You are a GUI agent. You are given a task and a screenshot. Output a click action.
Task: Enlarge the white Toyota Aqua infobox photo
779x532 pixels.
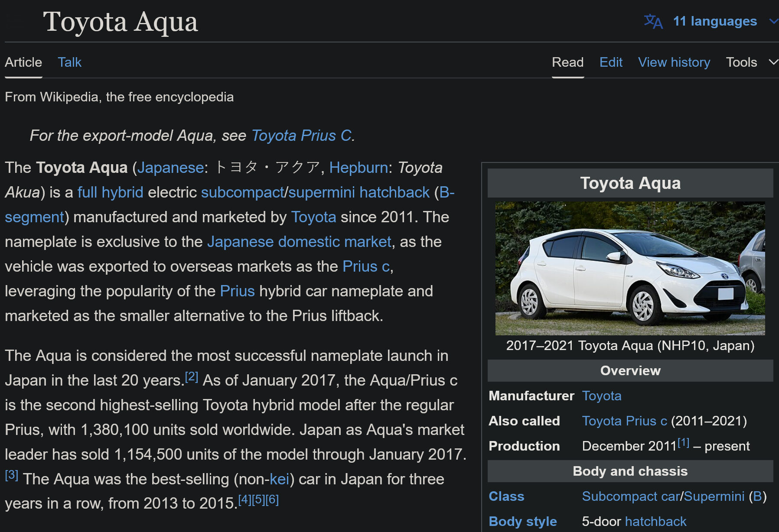tap(630, 268)
